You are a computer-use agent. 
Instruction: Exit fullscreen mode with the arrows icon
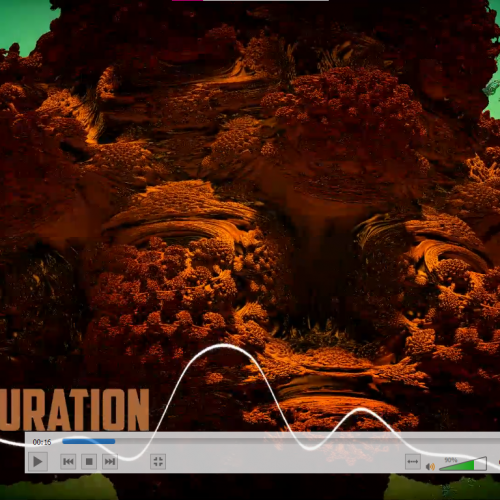[x=158, y=462]
